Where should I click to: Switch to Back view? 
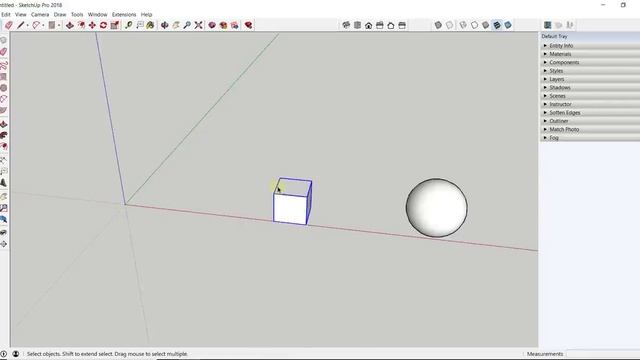[391, 25]
